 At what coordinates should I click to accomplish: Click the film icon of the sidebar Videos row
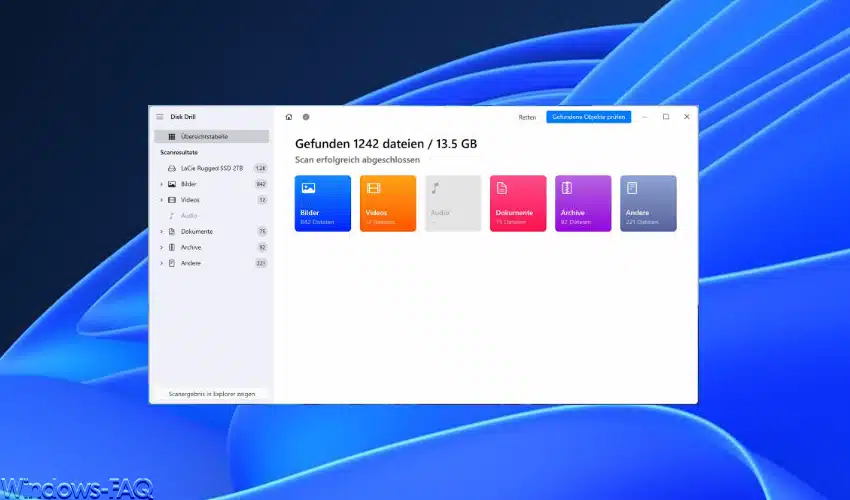coord(172,200)
